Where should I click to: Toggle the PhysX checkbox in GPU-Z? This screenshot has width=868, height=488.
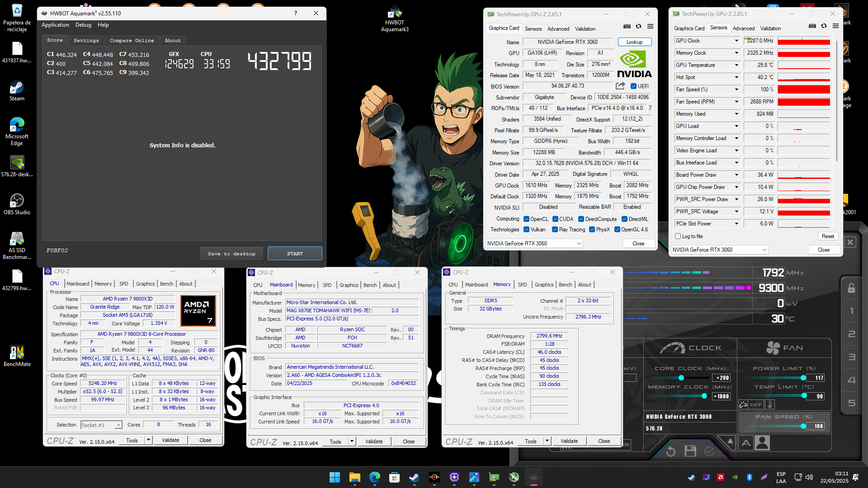coord(592,230)
